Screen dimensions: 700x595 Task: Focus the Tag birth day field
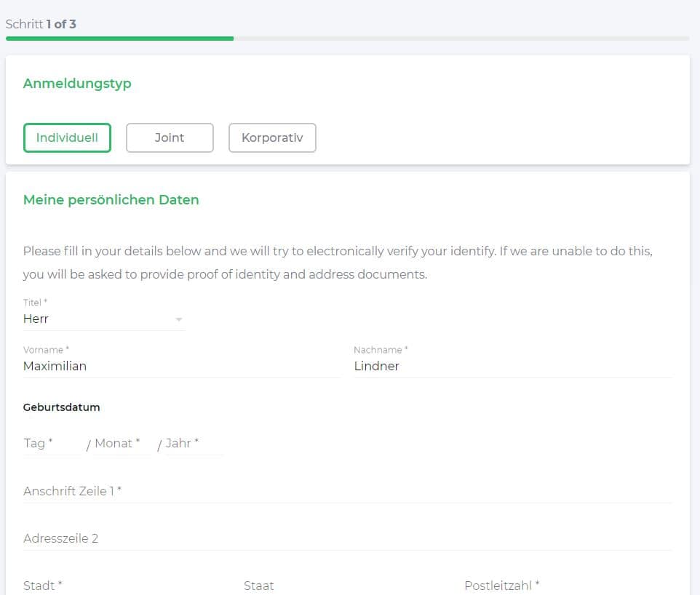click(x=52, y=444)
